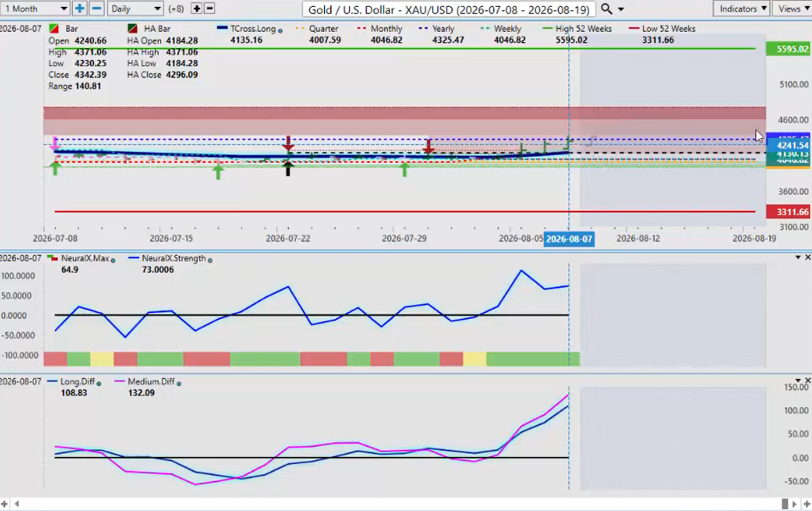The image size is (812, 511).
Task: Click the Bar legend color icon
Action: coord(53,28)
